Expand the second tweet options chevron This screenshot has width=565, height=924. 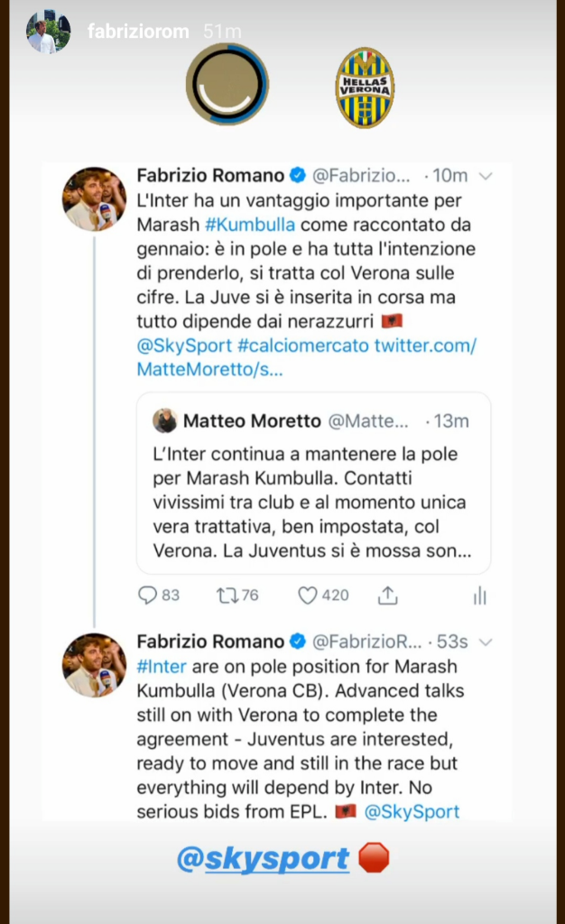coord(486,642)
